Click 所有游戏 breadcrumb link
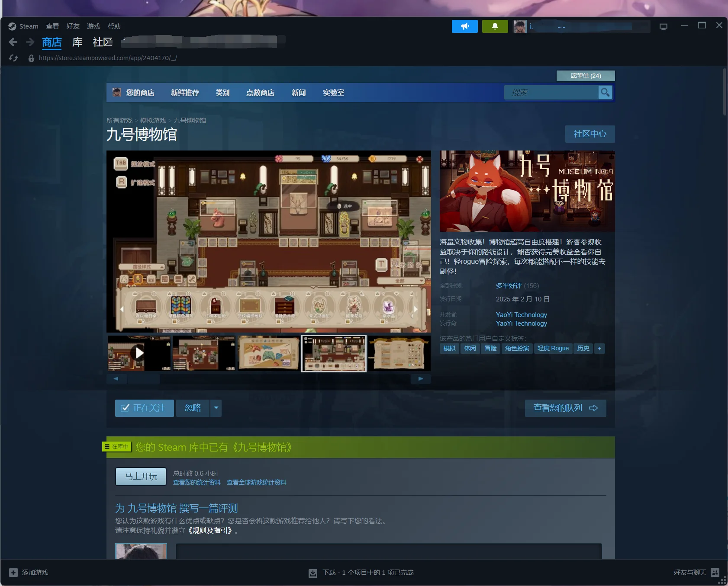Viewport: 728px width, 586px height. coord(119,121)
